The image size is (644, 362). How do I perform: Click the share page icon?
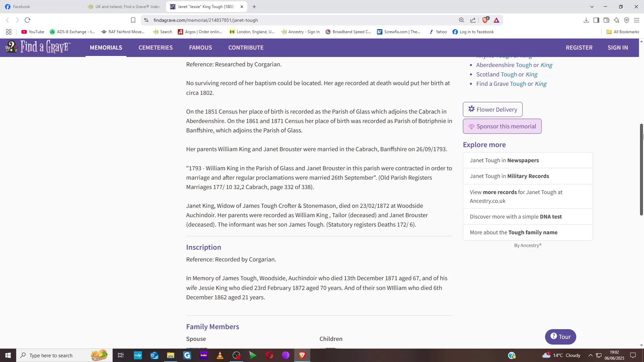point(473,20)
